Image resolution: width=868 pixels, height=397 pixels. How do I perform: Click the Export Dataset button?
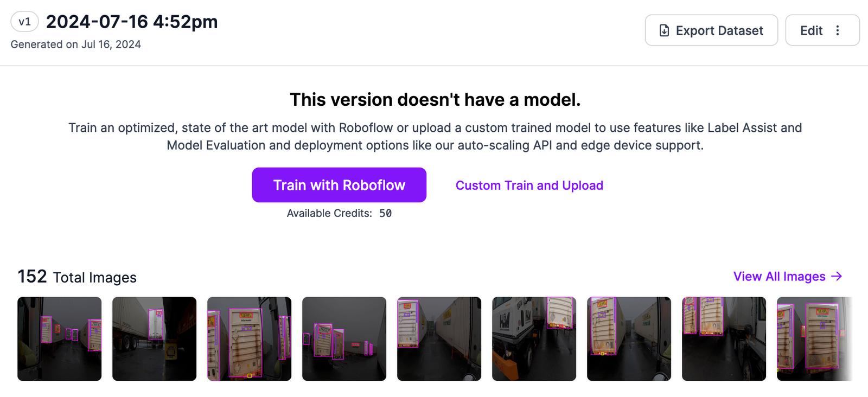[x=711, y=30]
